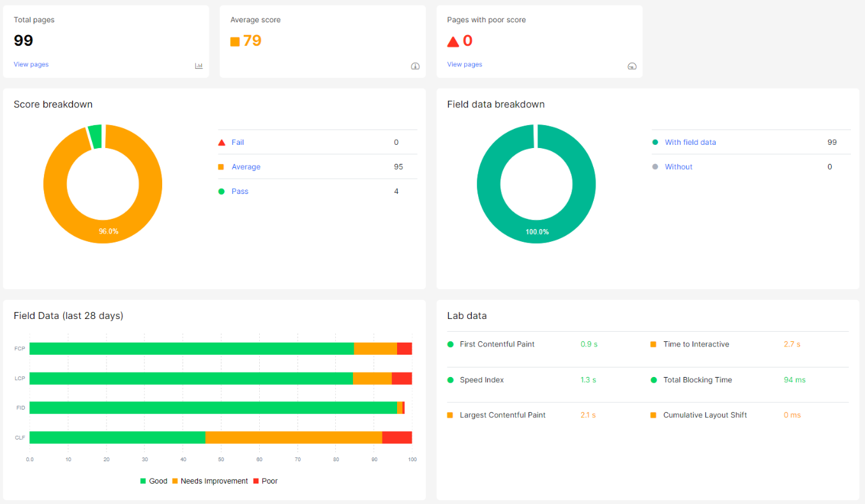Click the green Good portion of FID bar
The image size is (865, 504).
pyautogui.click(x=213, y=408)
